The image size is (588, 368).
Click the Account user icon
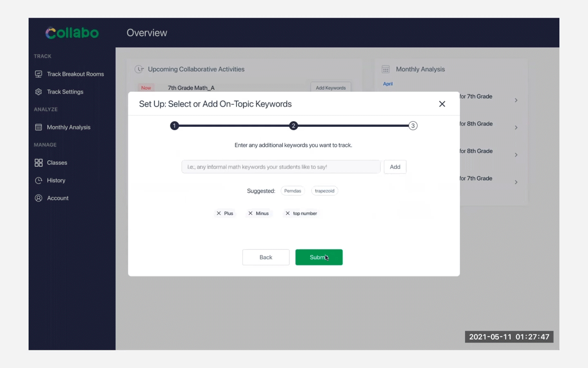click(38, 198)
